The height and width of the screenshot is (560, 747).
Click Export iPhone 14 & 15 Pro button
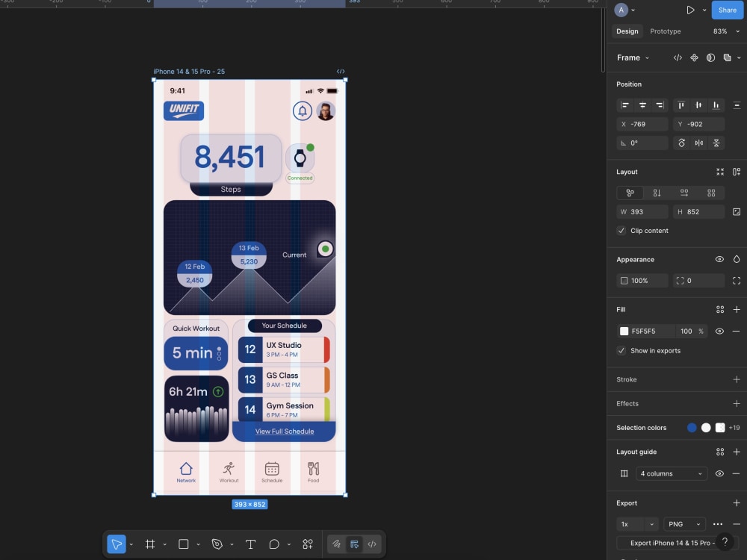pyautogui.click(x=677, y=543)
